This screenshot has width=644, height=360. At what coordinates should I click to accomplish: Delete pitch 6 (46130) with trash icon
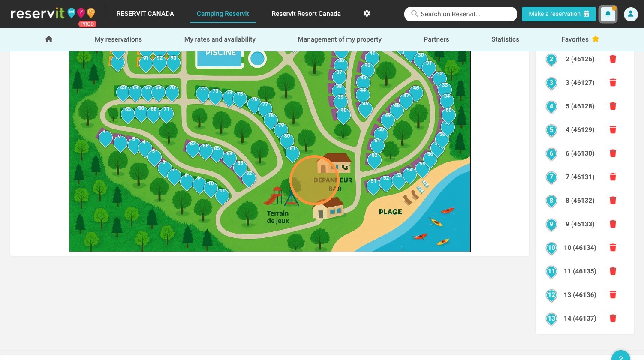tap(613, 153)
